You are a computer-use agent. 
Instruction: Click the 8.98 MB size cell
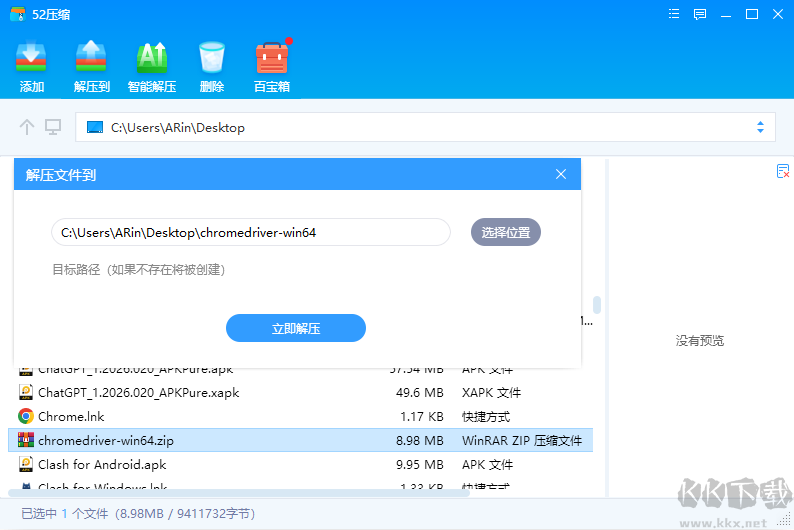419,440
